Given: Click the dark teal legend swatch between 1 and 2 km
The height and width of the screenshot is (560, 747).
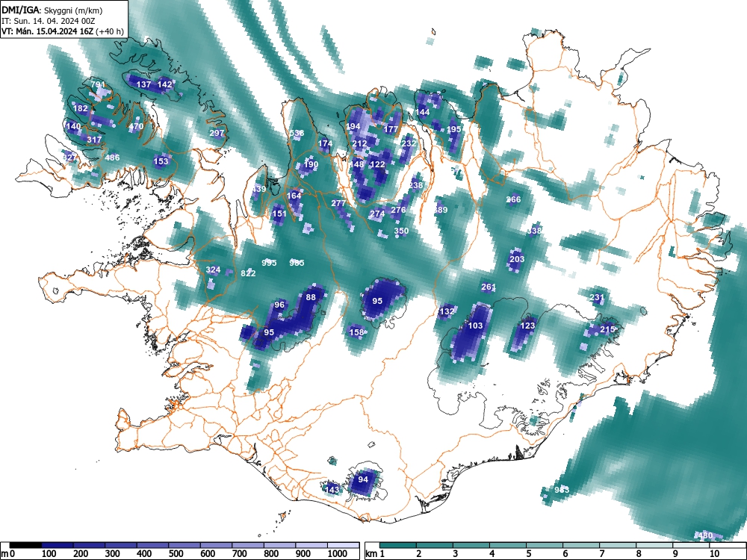Looking at the screenshot, I should tap(398, 545).
